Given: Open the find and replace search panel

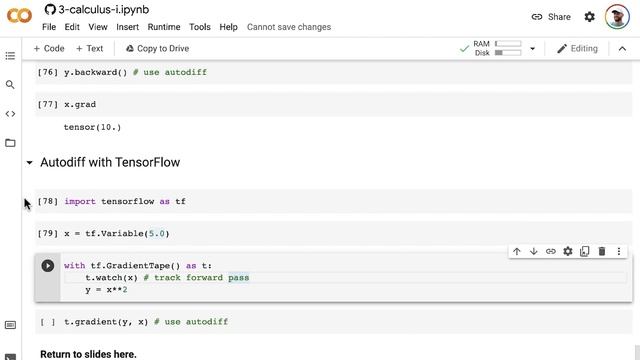Looking at the screenshot, I should pos(10,84).
